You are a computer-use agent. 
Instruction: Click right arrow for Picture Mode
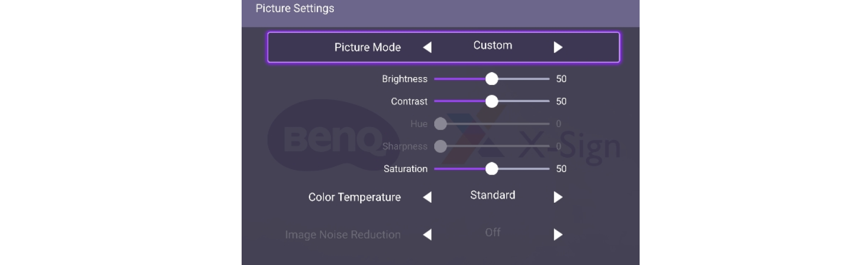558,47
